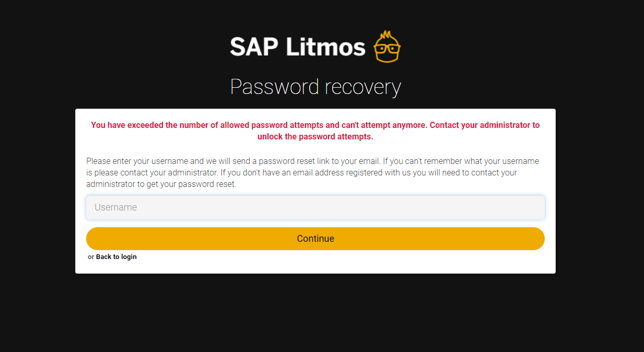Click the red line unlock the password attempts
This screenshot has width=644, height=352.
tap(315, 137)
